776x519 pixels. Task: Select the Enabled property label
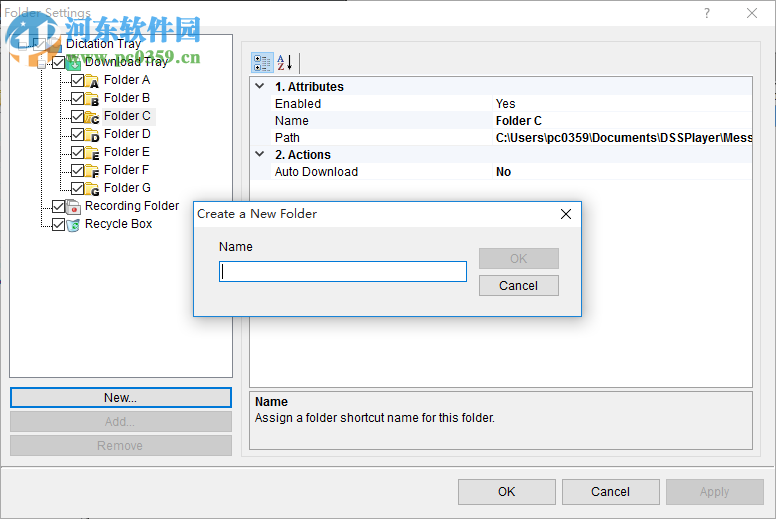point(298,103)
